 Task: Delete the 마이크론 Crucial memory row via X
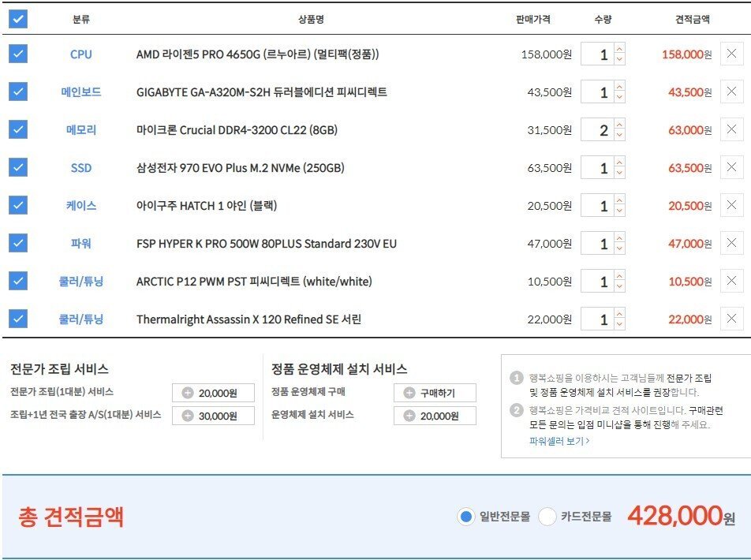[731, 129]
